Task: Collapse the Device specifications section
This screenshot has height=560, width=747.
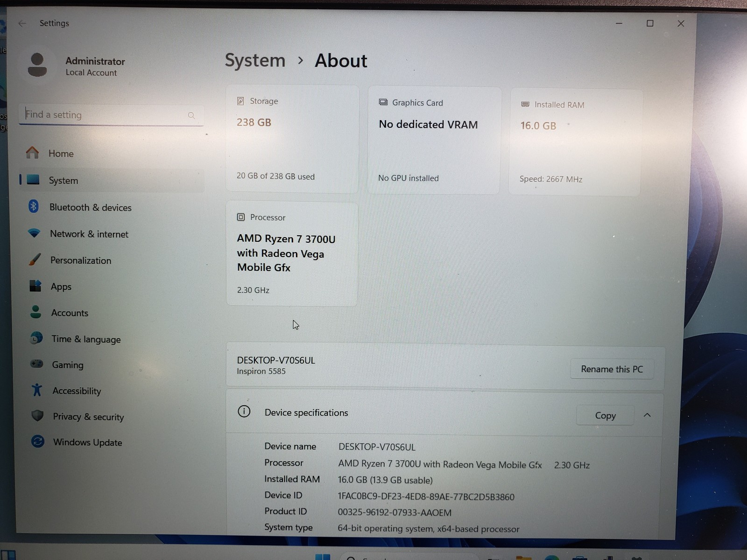Action: pyautogui.click(x=647, y=415)
